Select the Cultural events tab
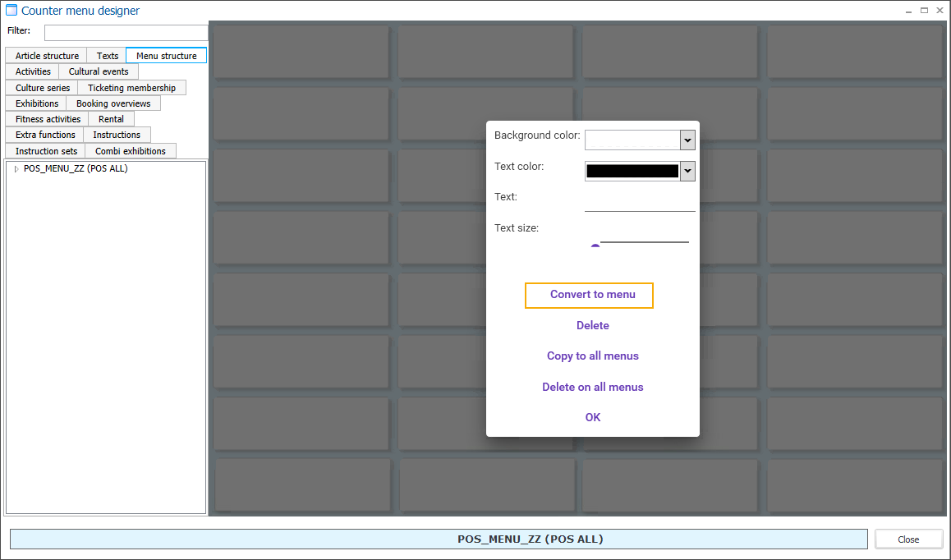The height and width of the screenshot is (560, 951). [98, 71]
